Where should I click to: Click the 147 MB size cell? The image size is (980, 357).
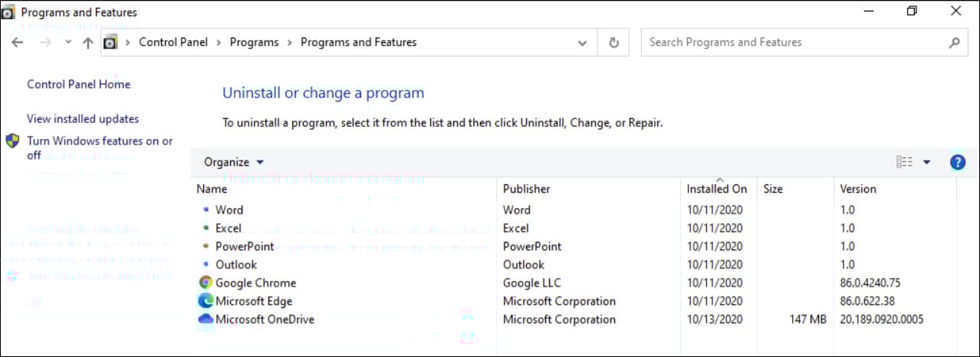807,320
